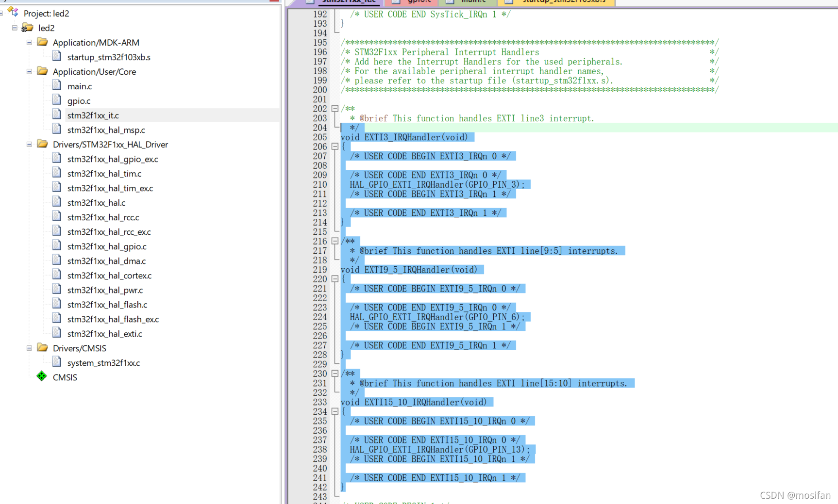Select stm32f1xx_hal_flash_ex.c in project tree

tap(113, 319)
